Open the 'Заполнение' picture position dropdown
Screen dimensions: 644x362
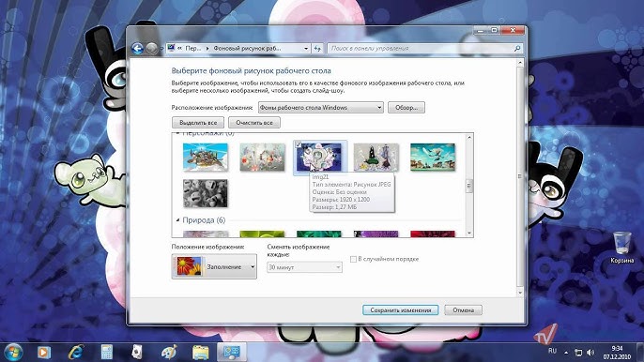click(214, 266)
